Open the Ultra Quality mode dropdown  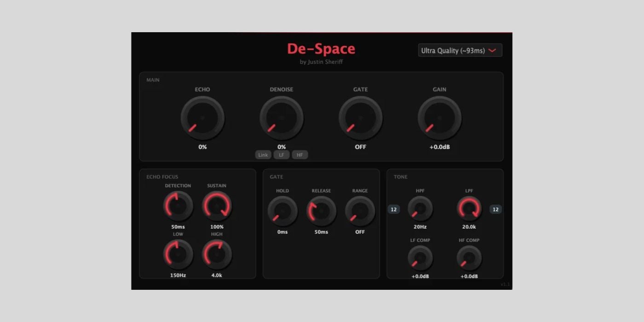click(x=460, y=50)
